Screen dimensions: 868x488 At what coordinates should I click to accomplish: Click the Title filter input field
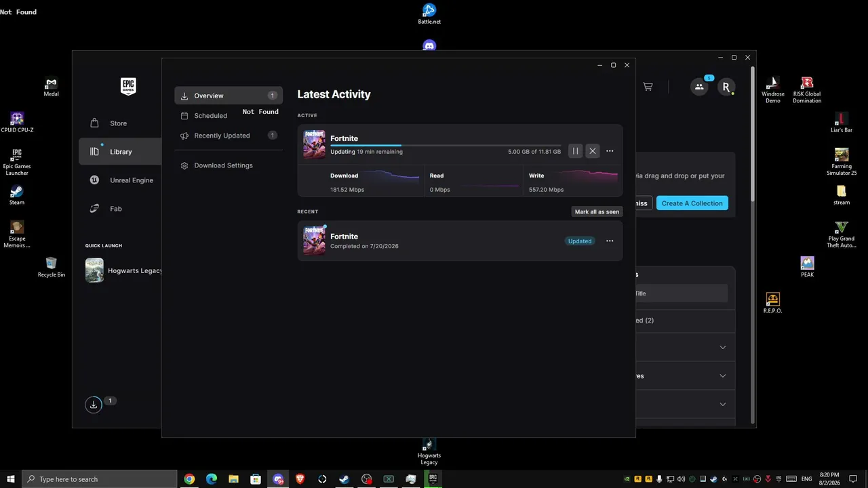[681, 293]
